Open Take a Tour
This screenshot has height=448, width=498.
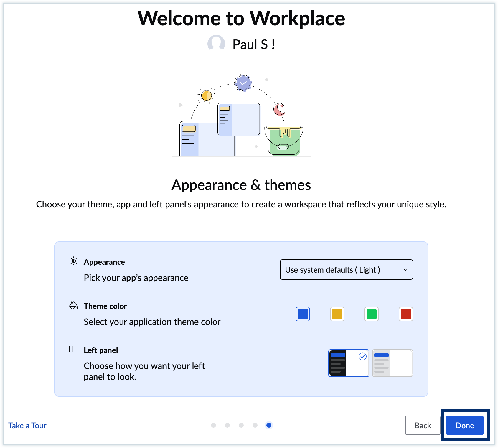tap(27, 425)
